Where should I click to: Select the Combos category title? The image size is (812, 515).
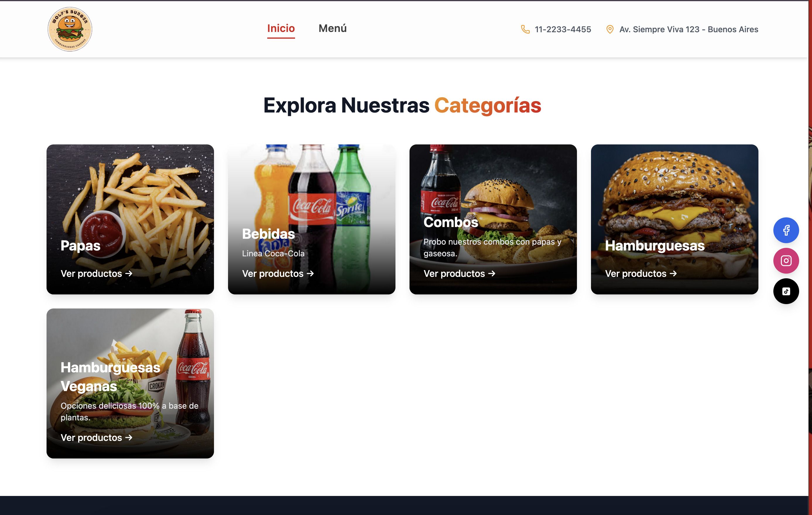pos(450,222)
